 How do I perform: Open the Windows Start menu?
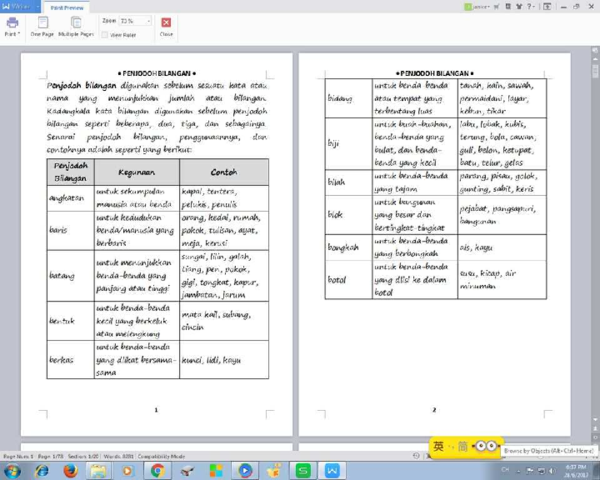pos(12,470)
